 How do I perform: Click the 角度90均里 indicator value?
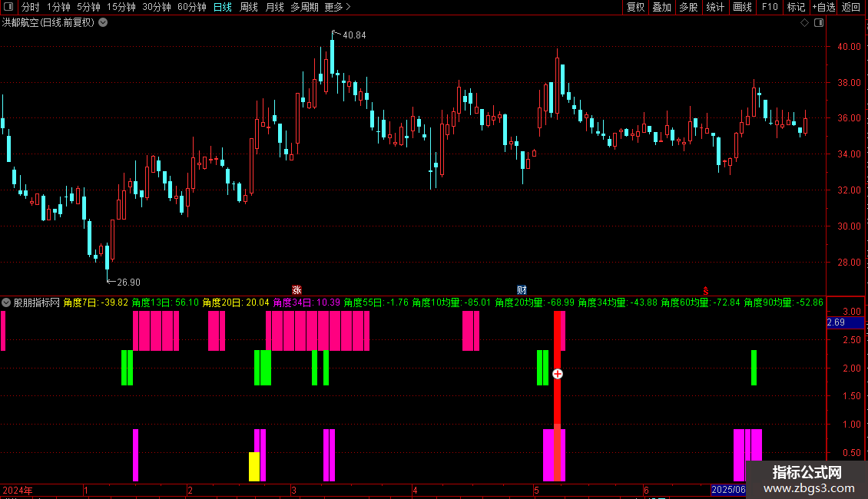point(784,302)
